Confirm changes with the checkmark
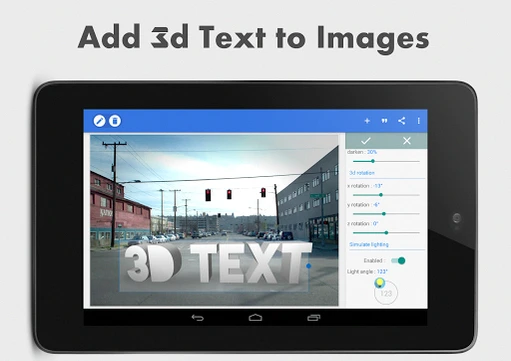 click(366, 141)
